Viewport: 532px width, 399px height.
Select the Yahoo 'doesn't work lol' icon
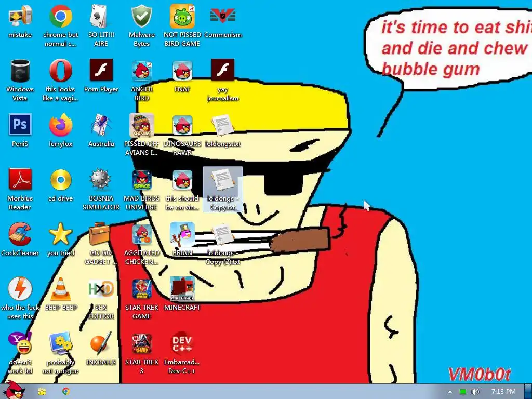[20, 343]
